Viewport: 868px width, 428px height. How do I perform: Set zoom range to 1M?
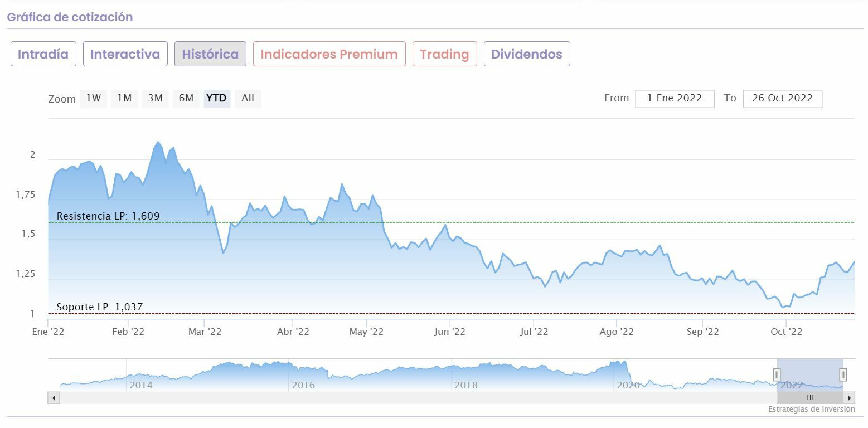tap(124, 99)
